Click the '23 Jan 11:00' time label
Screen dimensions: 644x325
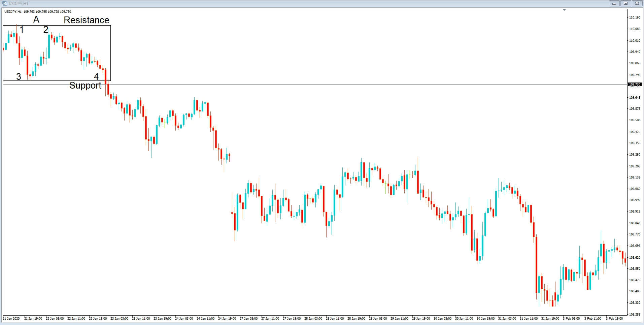(x=141, y=319)
